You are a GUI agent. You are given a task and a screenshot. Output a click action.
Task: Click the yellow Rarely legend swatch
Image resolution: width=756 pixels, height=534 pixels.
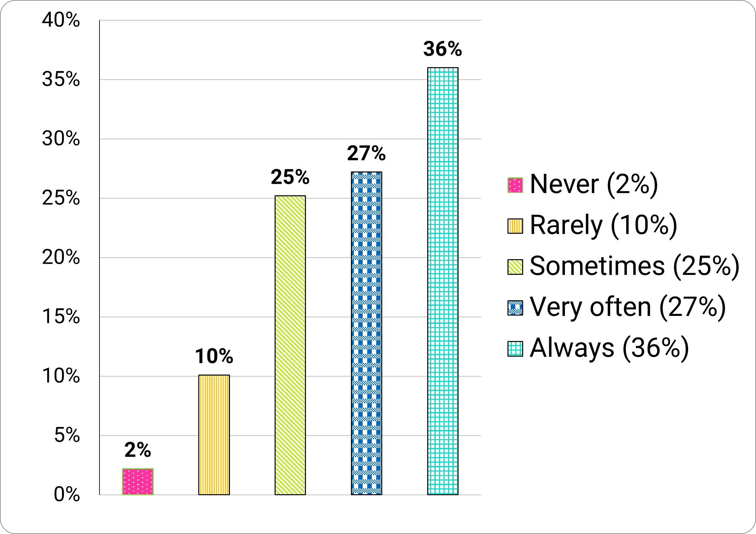tap(515, 226)
